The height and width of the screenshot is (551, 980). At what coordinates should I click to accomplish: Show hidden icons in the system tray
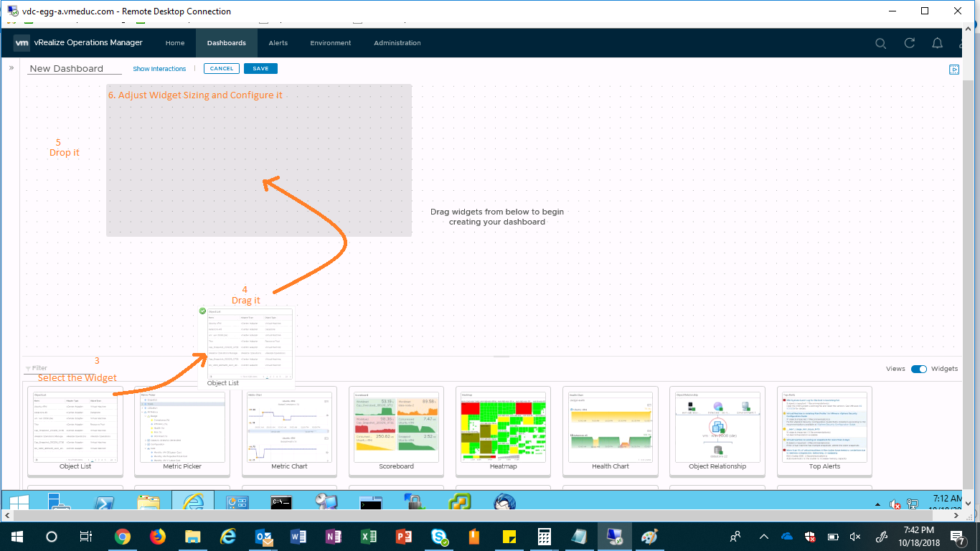(x=763, y=536)
